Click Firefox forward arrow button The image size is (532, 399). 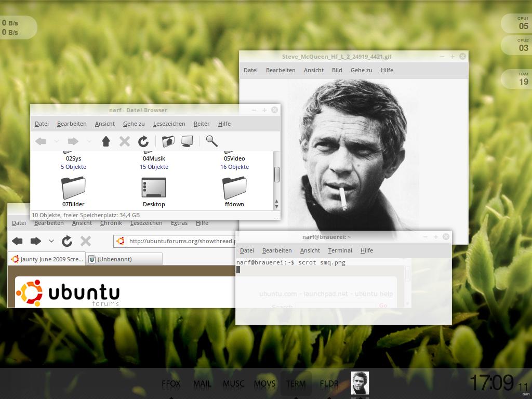click(x=36, y=241)
